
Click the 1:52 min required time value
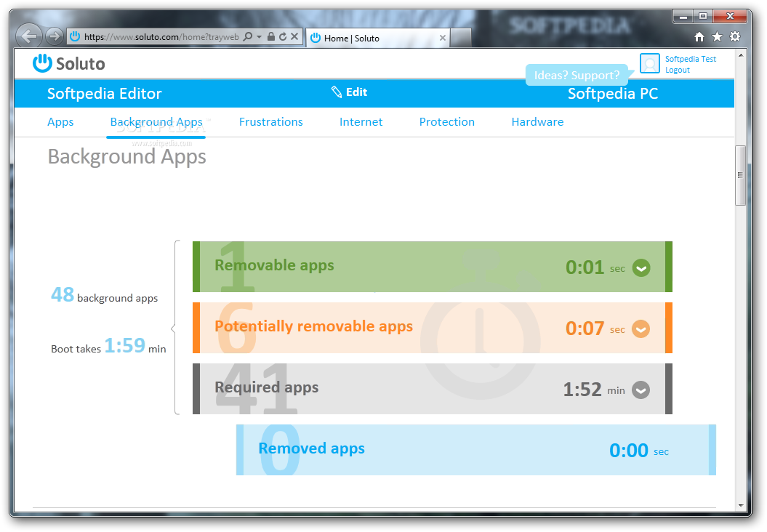[x=594, y=390]
